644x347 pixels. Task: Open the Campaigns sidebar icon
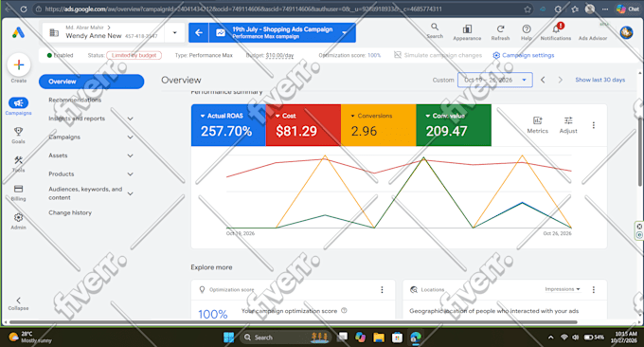coord(19,102)
